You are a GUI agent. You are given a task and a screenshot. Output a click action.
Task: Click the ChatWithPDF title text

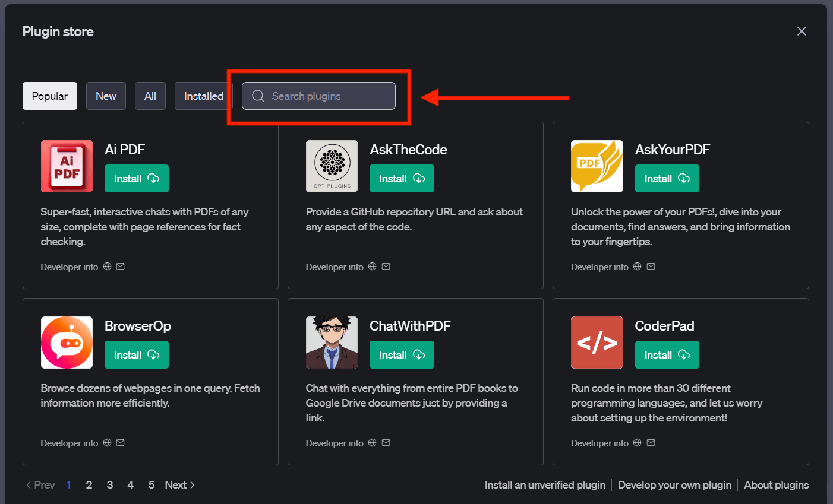410,326
